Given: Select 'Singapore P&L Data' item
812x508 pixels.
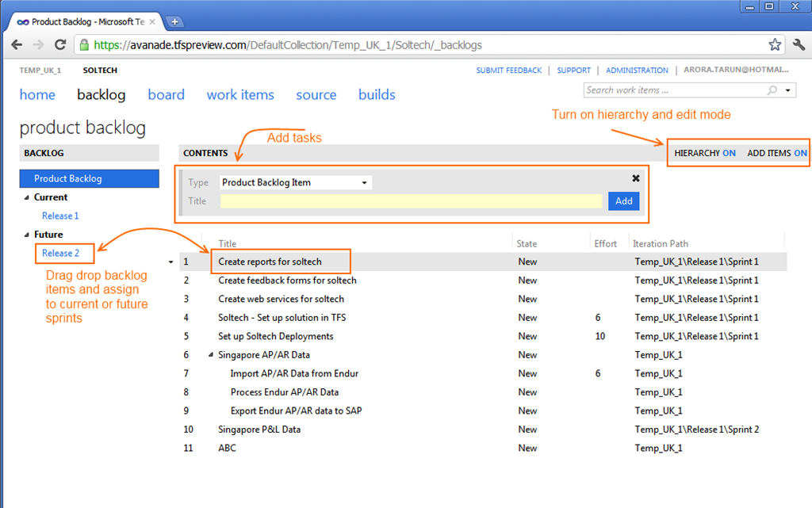Looking at the screenshot, I should 259,430.
